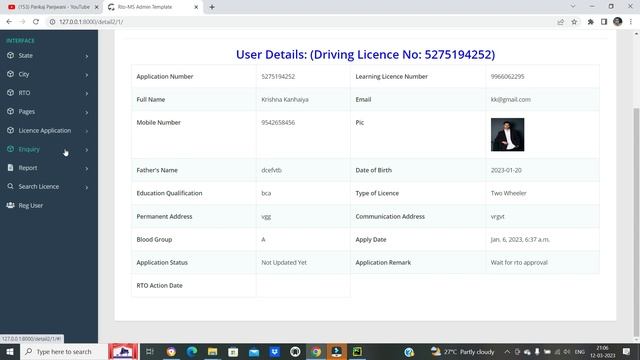
Task: Open the Licence Application menu item
Action: pyautogui.click(x=49, y=131)
